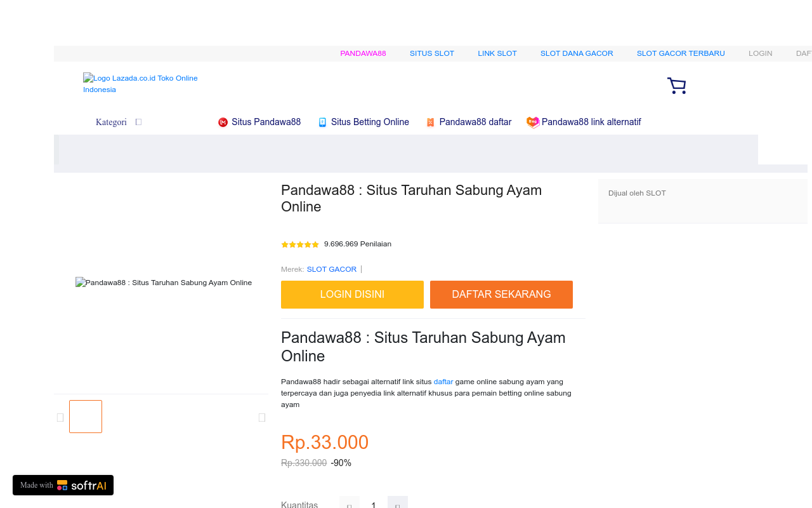This screenshot has height=508, width=812.
Task: Expand the Kategori dropdown
Action: pyautogui.click(x=118, y=122)
